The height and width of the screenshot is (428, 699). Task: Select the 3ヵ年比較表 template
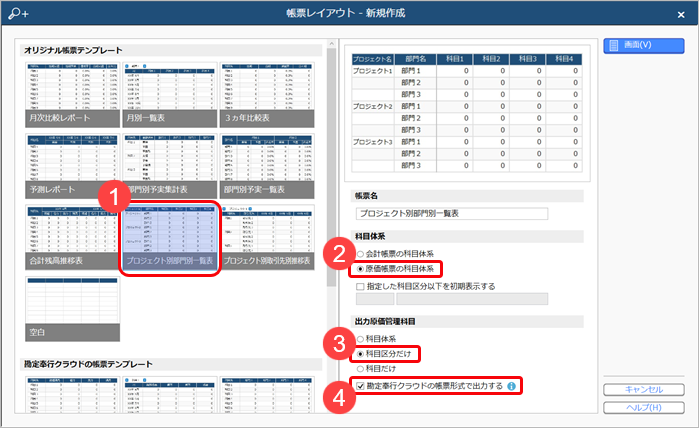point(267,95)
